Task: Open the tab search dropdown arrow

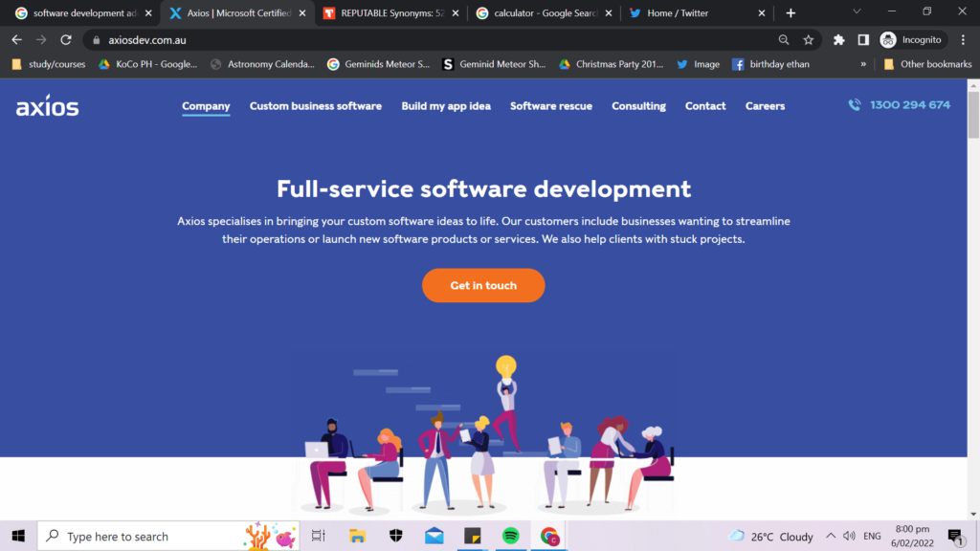Action: tap(857, 12)
